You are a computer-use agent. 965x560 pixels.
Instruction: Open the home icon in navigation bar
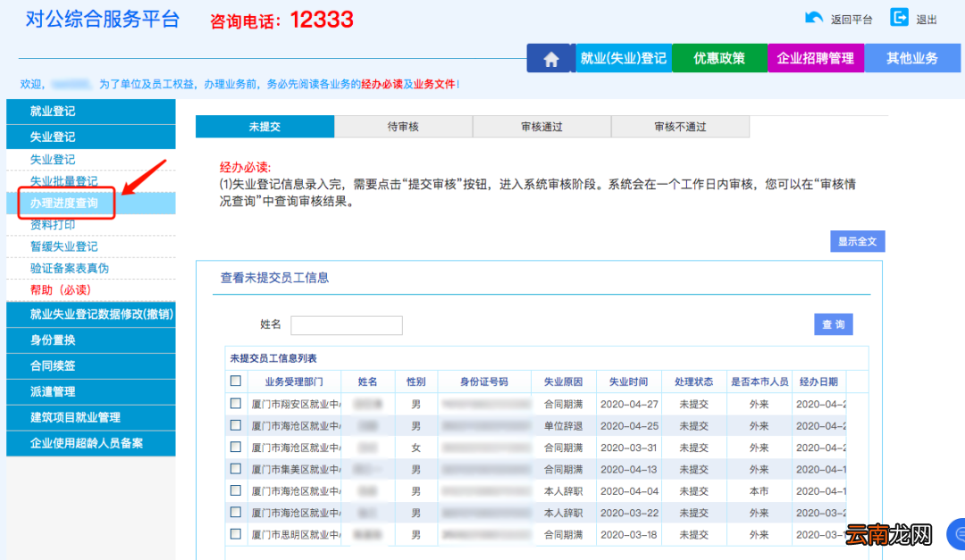pos(550,58)
